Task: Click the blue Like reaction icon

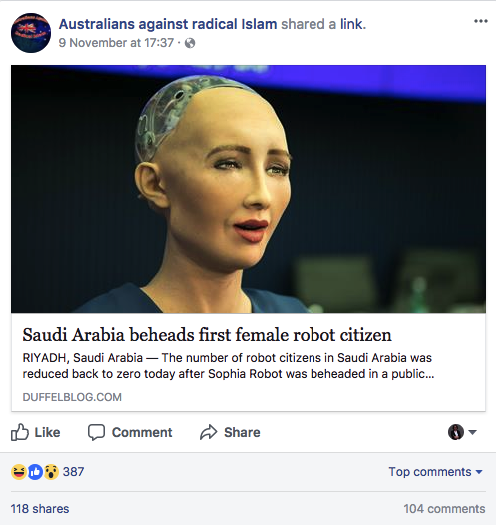Action: coord(35,472)
